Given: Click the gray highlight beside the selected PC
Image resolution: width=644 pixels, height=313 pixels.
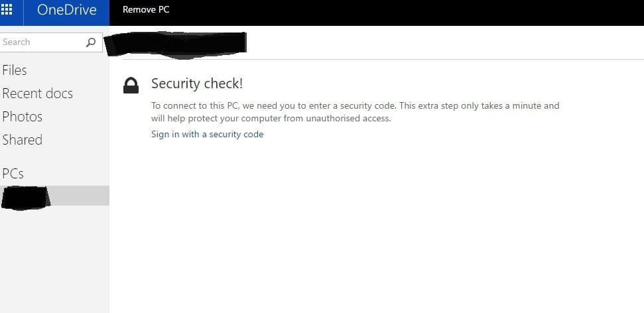Looking at the screenshot, I should click(80, 195).
